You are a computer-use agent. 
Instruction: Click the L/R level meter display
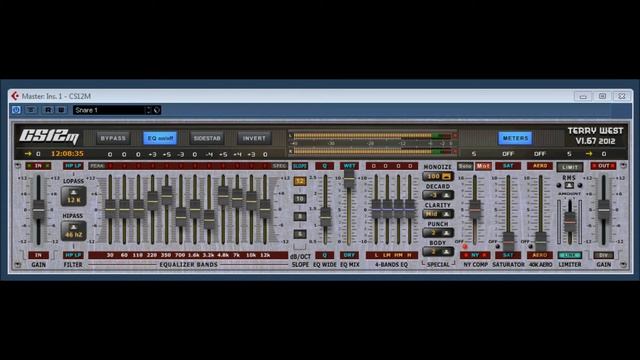(373, 143)
